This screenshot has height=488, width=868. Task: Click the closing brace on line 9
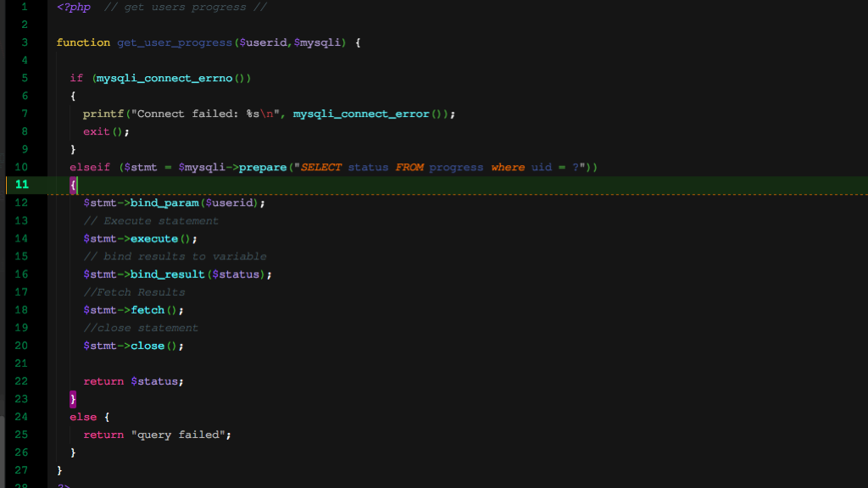(73, 149)
